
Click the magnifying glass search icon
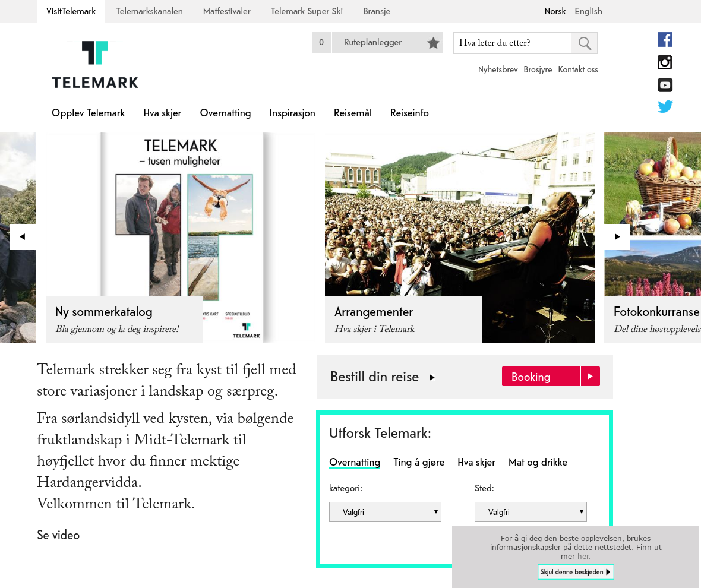click(x=584, y=43)
